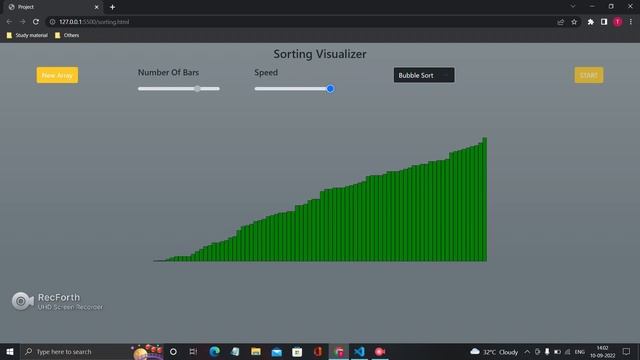Open the tab search chevron
Screen dimensions: 640x360
(573, 7)
